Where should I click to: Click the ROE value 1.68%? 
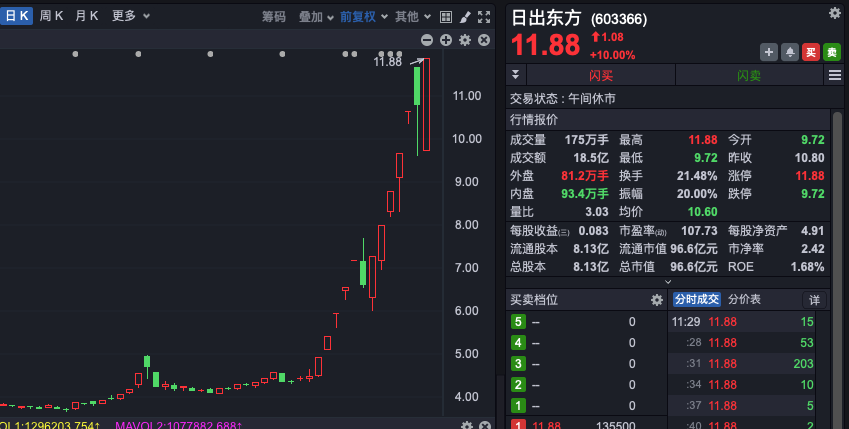click(x=807, y=267)
